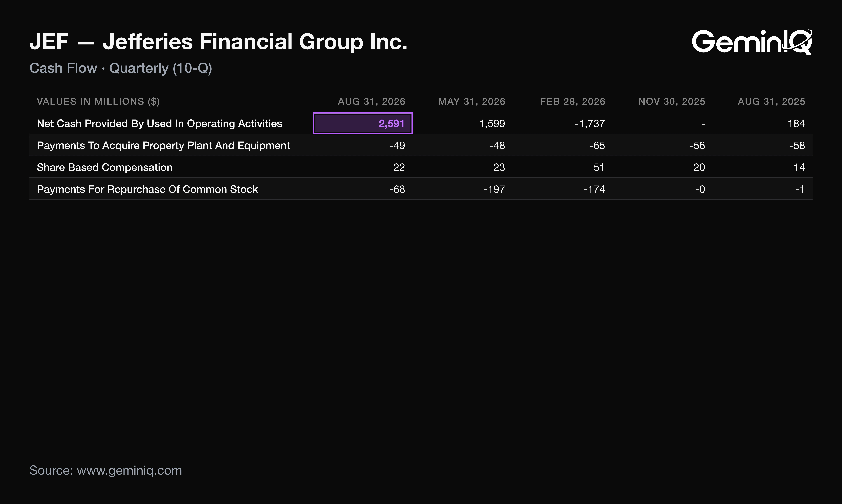Screen dimensions: 842x504
Task: Click 'Payments To Acquire Property Plant And Equipment' label
Action: [x=163, y=145]
